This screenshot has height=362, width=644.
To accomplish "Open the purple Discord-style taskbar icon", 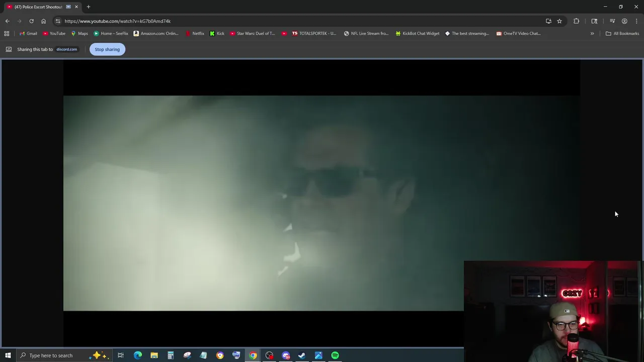I will point(286,355).
